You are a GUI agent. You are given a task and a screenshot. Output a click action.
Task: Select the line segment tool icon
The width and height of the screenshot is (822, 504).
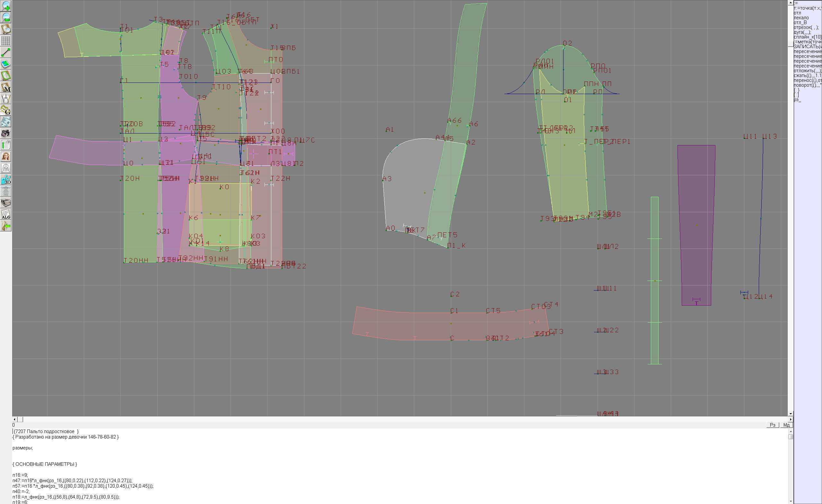6,52
